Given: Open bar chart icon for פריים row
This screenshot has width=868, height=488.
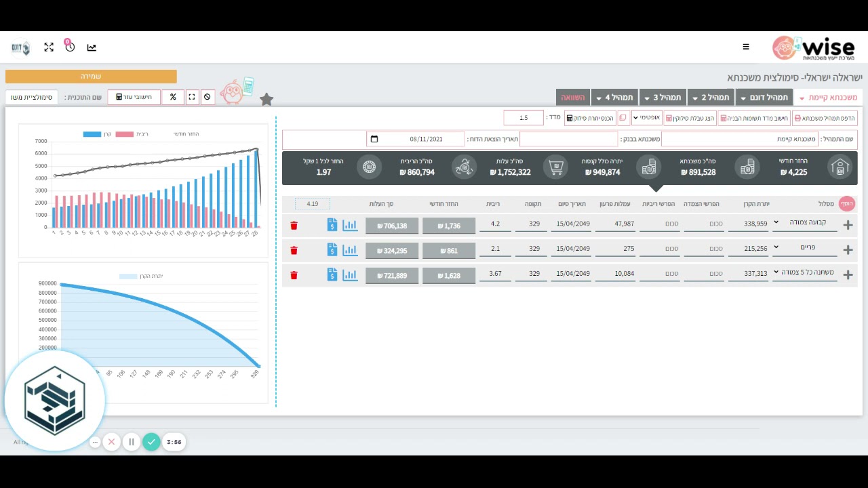Looking at the screenshot, I should coord(350,249).
